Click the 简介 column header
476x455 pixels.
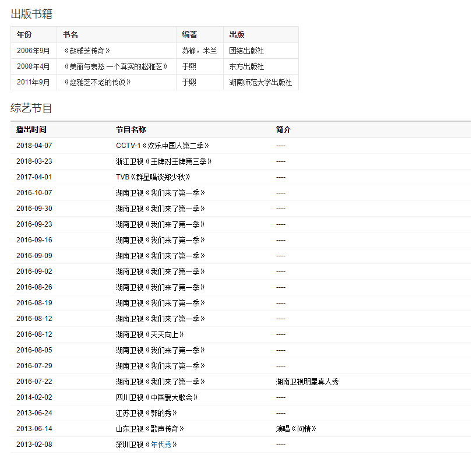coord(283,129)
